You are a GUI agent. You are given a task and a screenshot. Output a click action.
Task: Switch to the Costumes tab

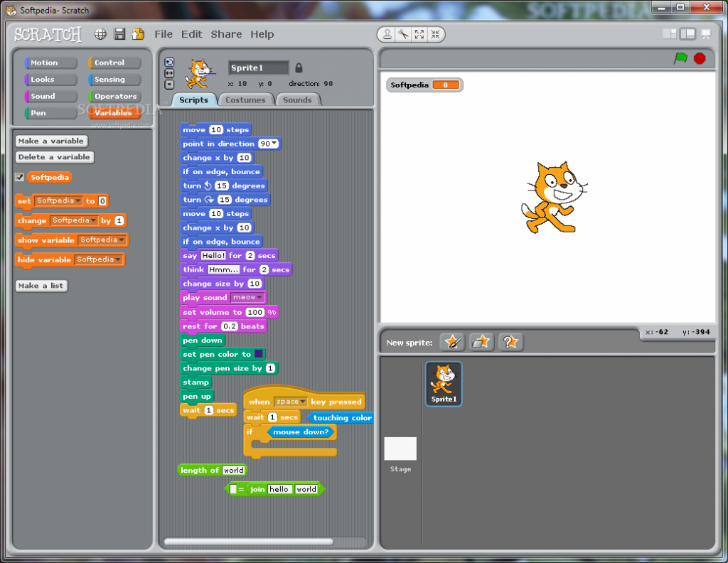(x=245, y=100)
